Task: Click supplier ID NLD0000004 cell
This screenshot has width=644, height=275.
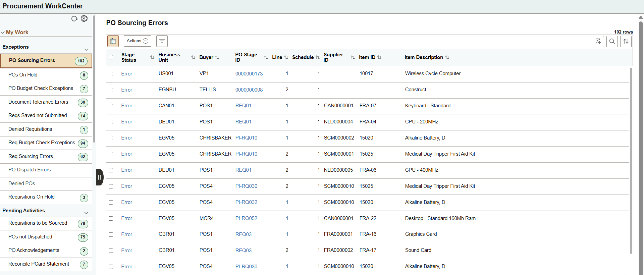Action: click(x=338, y=122)
